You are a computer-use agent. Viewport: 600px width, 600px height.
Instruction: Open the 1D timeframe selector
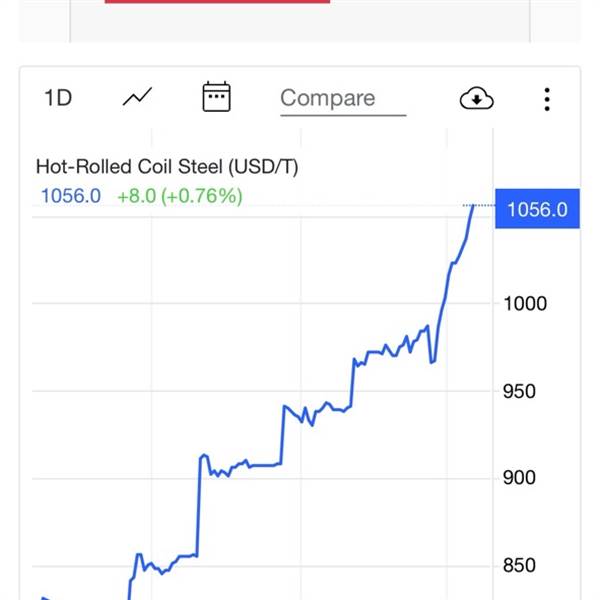(x=58, y=98)
